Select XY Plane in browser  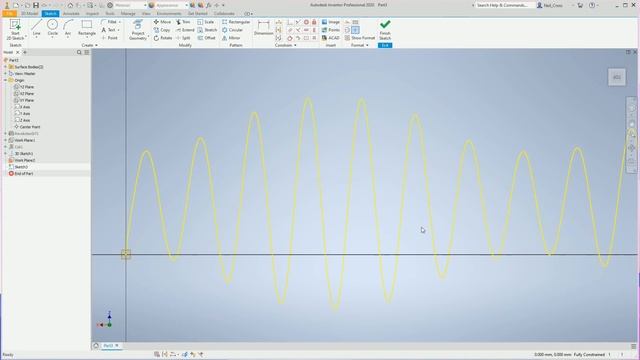(x=24, y=100)
